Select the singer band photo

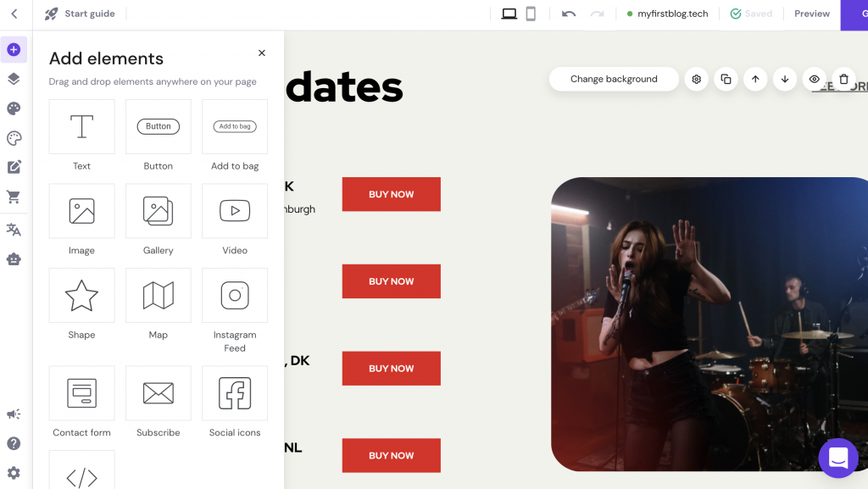tap(709, 324)
